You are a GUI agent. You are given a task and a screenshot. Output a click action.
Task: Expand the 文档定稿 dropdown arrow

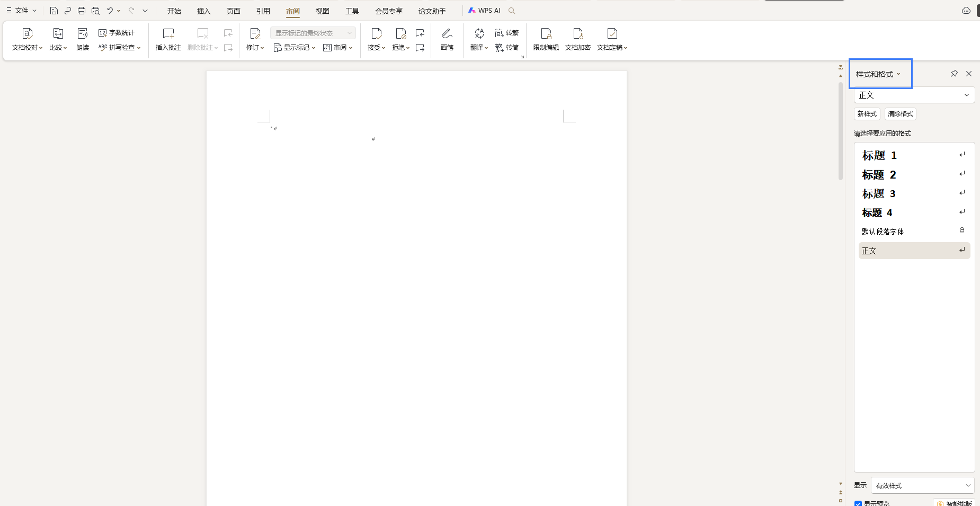[x=626, y=48]
